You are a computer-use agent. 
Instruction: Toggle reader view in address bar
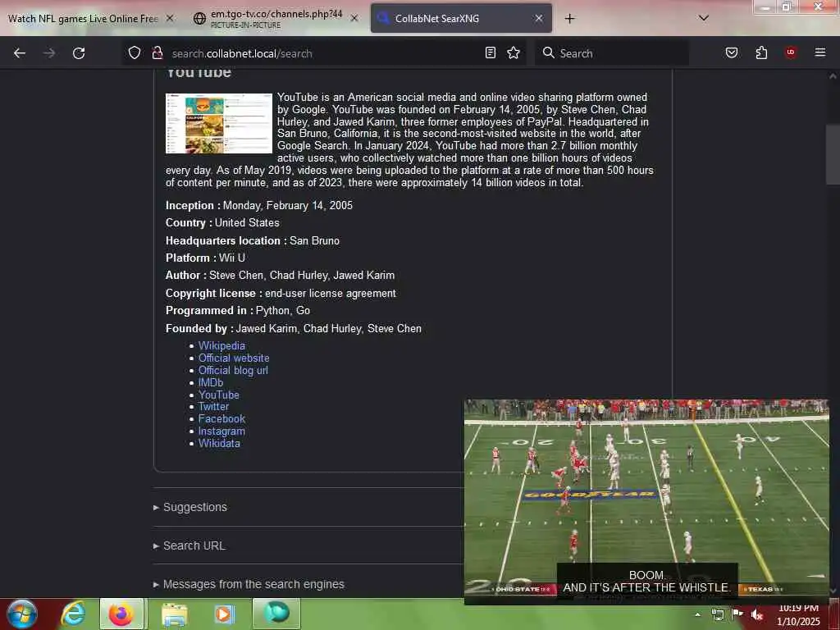pos(491,52)
